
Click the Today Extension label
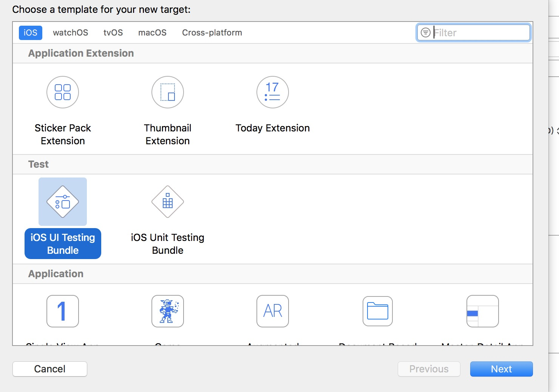tap(273, 128)
